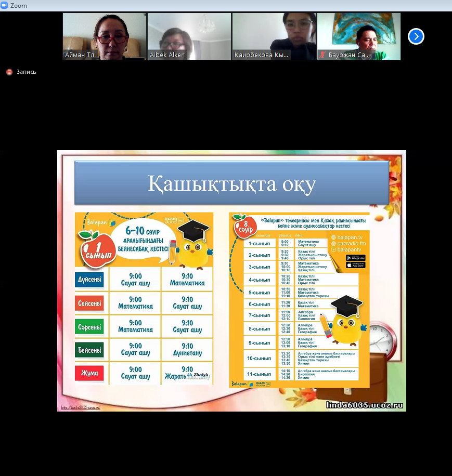
Task: Click the red 'Жұма' day label
Action: click(89, 373)
